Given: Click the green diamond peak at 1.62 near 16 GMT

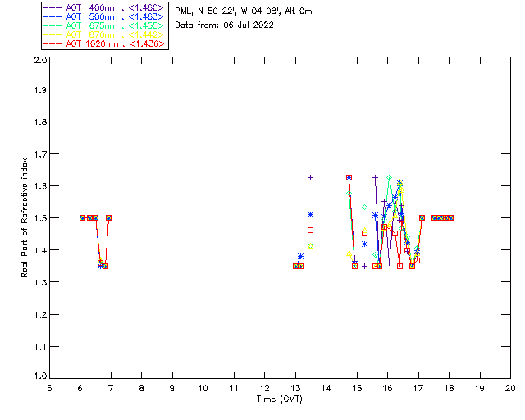Looking at the screenshot, I should [389, 177].
